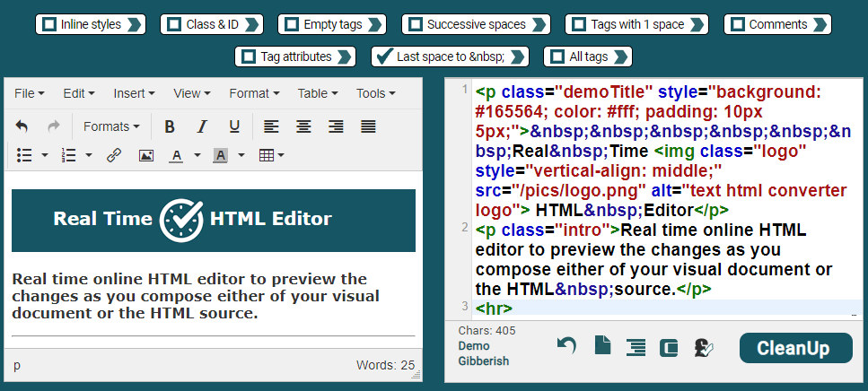868x391 pixels.
Task: Compress the HTML source code
Action: [x=670, y=347]
